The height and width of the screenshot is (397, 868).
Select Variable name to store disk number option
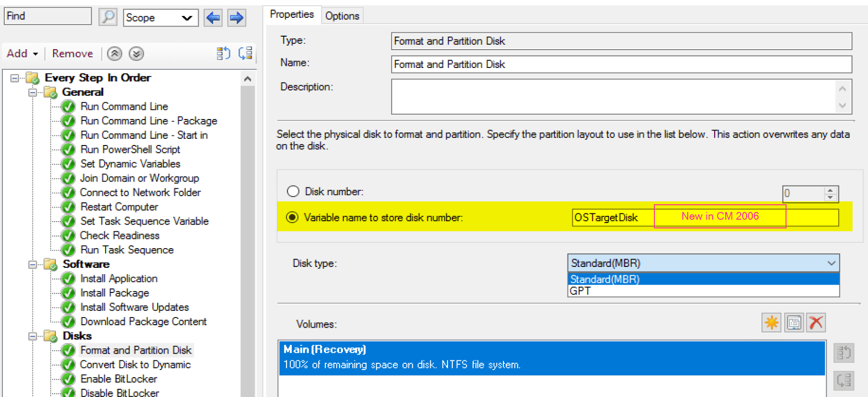point(292,217)
